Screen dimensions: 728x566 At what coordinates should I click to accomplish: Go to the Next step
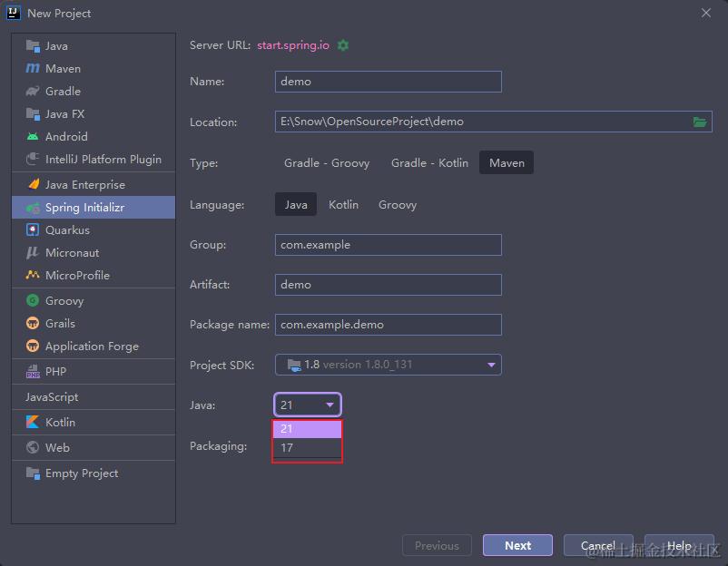click(x=517, y=545)
